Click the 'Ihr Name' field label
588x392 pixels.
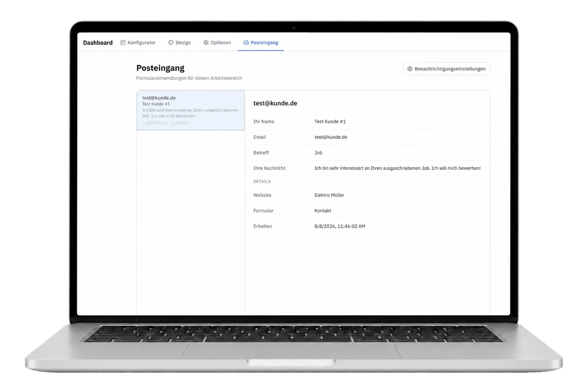(x=264, y=122)
